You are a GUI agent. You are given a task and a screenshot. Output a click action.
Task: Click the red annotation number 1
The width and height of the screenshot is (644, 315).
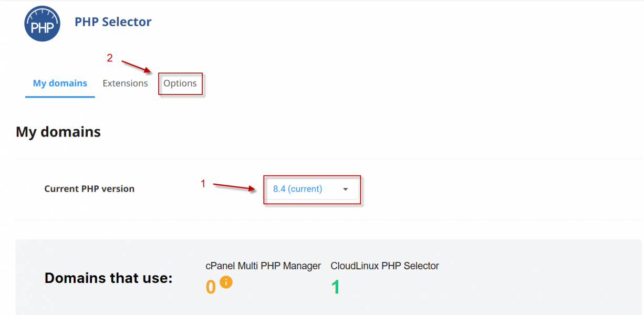[203, 184]
